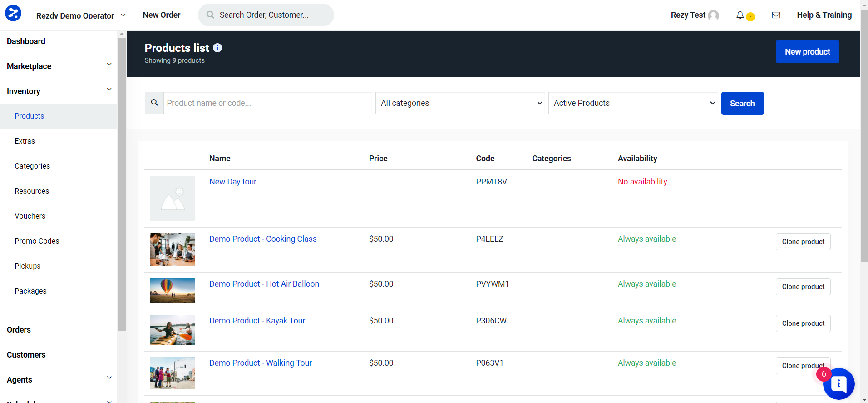Image resolution: width=868 pixels, height=403 pixels.
Task: Click the Rezdy logo icon
Action: click(13, 13)
